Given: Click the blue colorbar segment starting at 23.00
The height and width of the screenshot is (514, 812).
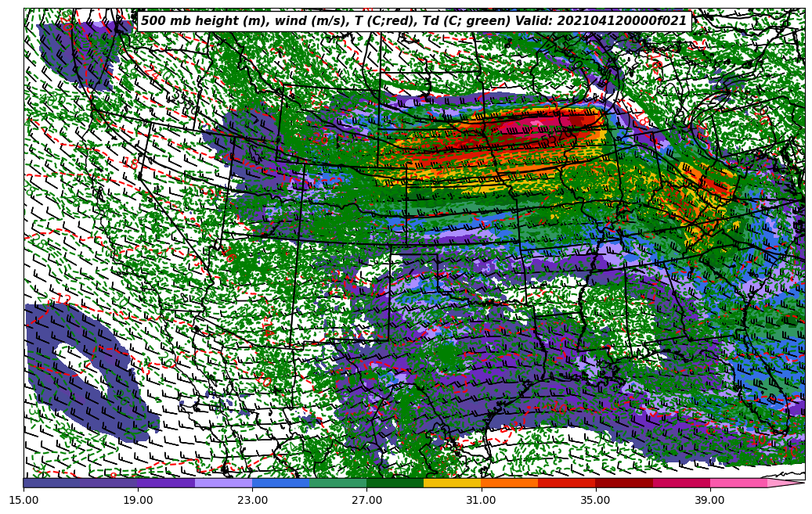Looking at the screenshot, I should coord(280,483).
